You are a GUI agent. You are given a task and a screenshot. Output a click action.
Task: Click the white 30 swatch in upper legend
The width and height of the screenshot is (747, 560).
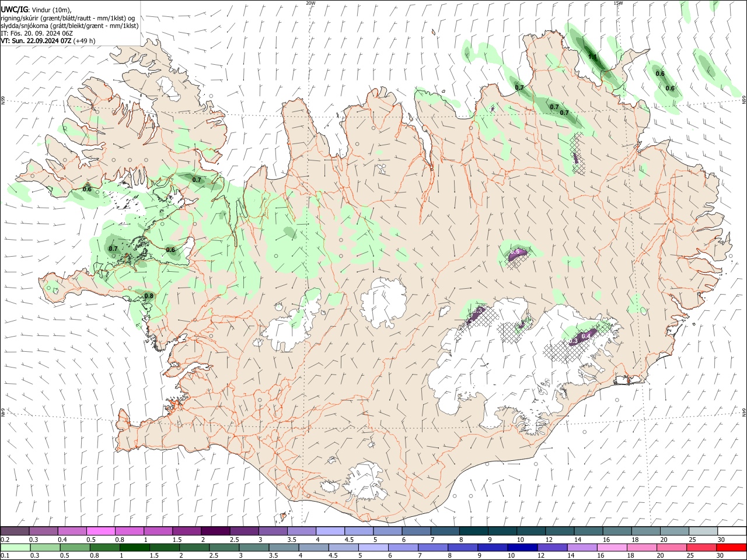pos(731,531)
